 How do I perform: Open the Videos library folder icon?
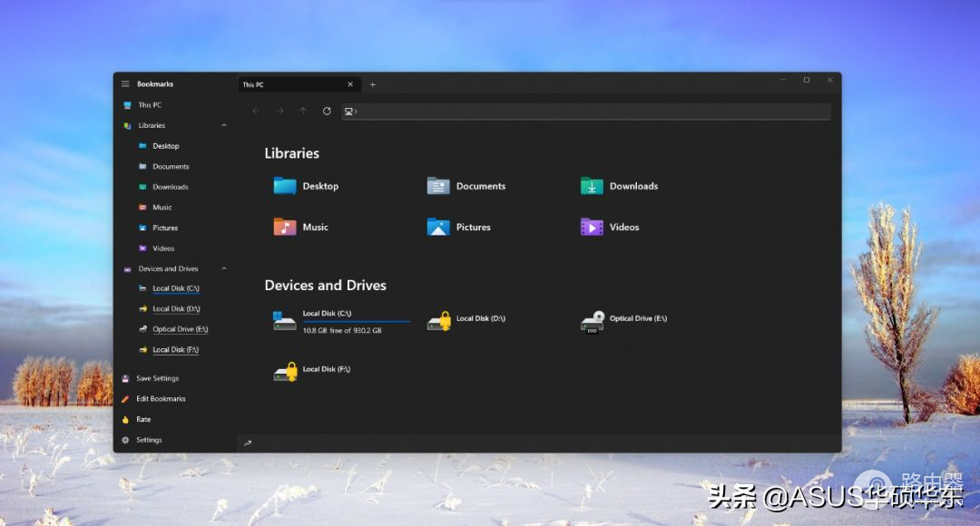(x=592, y=227)
